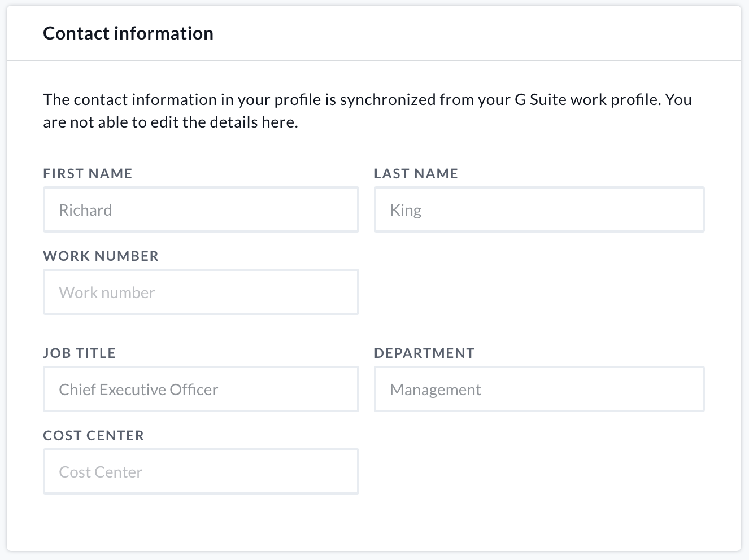
Task: Click the 'King' value text
Action: click(x=406, y=210)
